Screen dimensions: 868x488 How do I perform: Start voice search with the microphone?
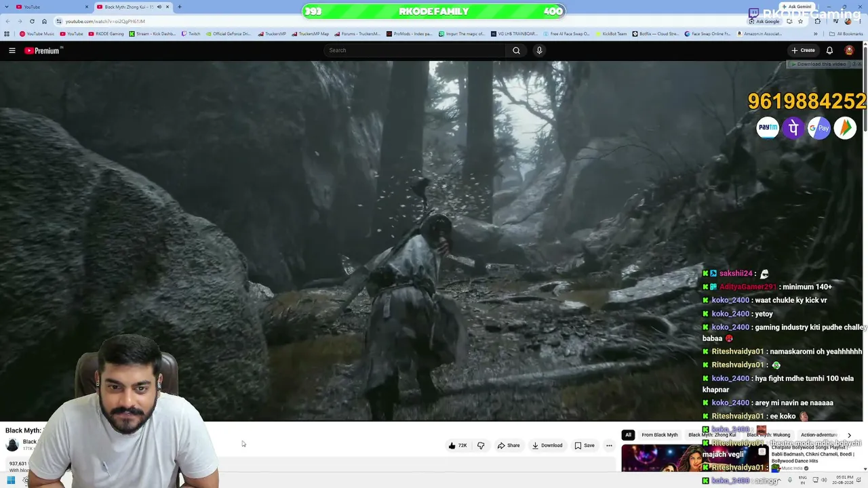click(x=539, y=50)
